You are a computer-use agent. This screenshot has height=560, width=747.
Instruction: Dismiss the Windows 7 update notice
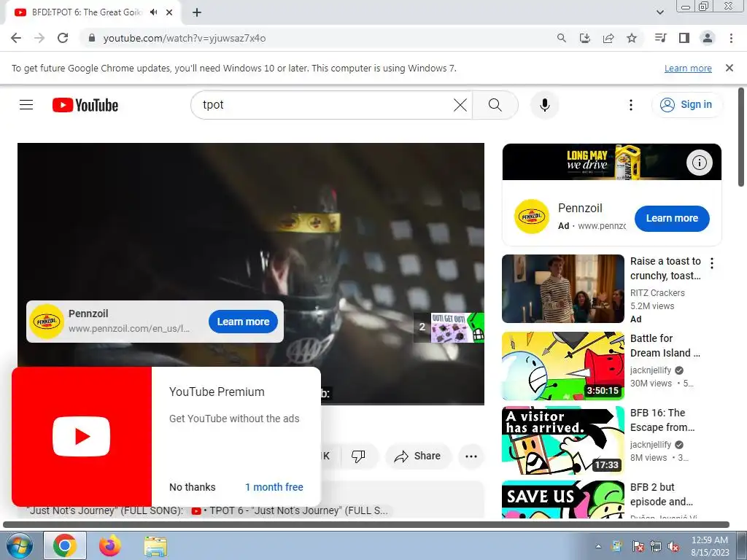729,68
